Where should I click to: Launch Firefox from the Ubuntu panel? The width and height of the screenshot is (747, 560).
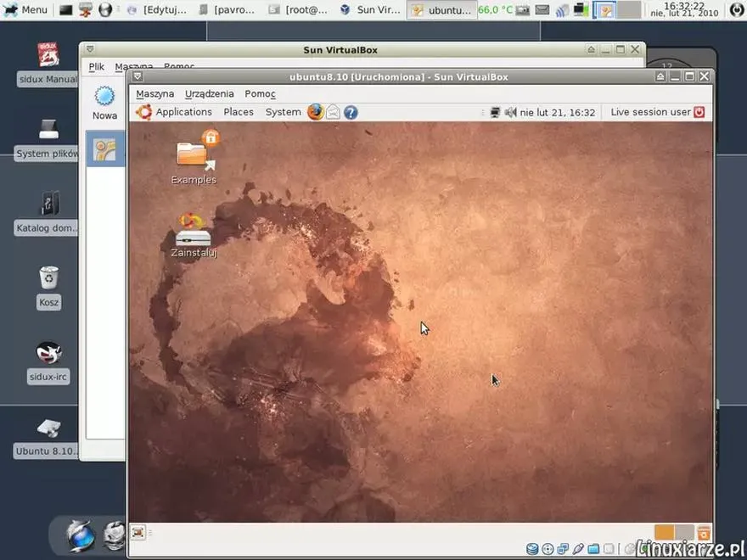point(316,112)
